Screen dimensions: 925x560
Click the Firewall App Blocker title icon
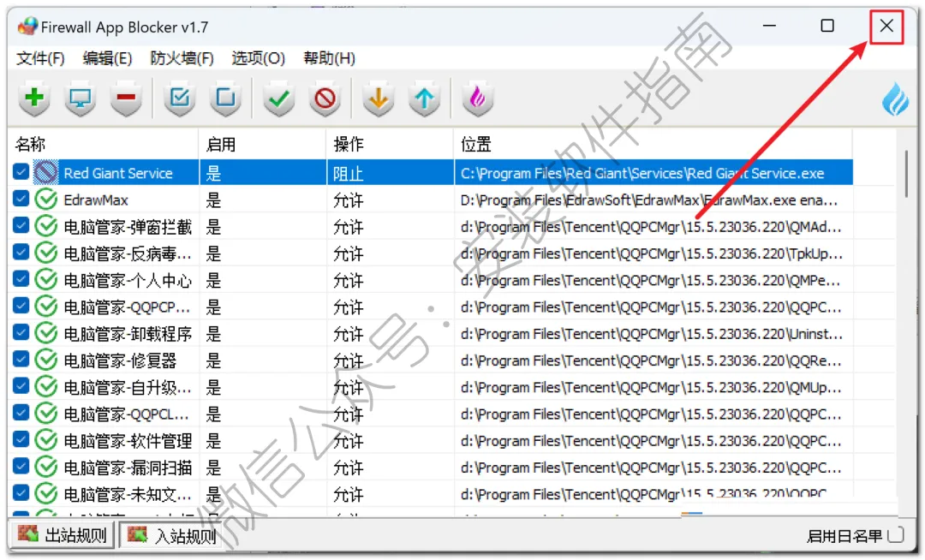27,27
